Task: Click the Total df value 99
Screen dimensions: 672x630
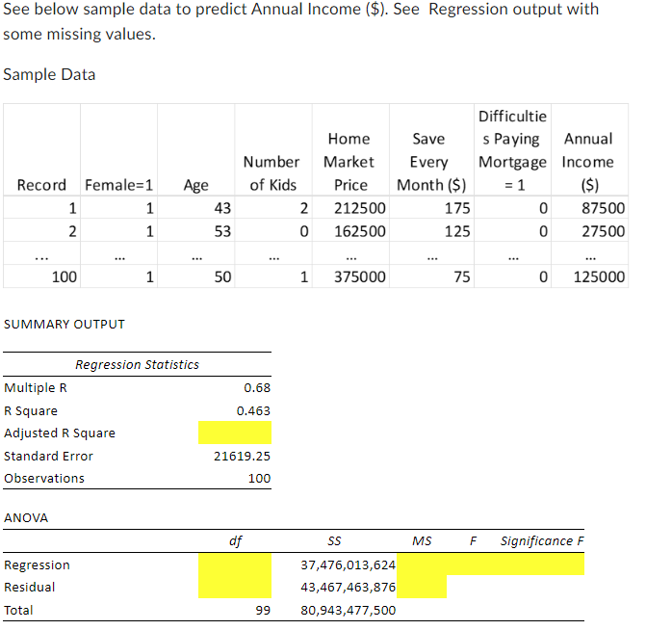Action: click(x=263, y=611)
